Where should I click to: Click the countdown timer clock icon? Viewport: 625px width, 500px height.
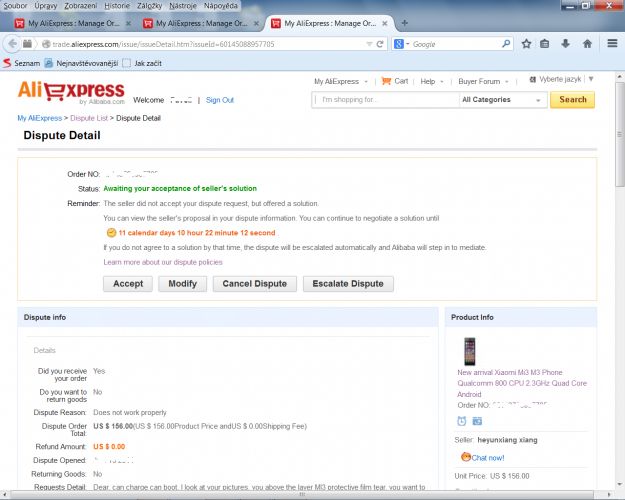point(111,232)
